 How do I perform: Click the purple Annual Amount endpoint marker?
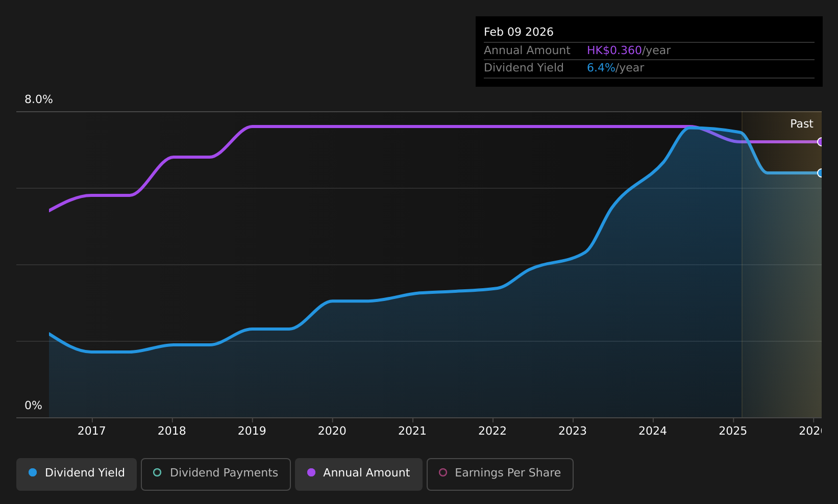pos(820,142)
